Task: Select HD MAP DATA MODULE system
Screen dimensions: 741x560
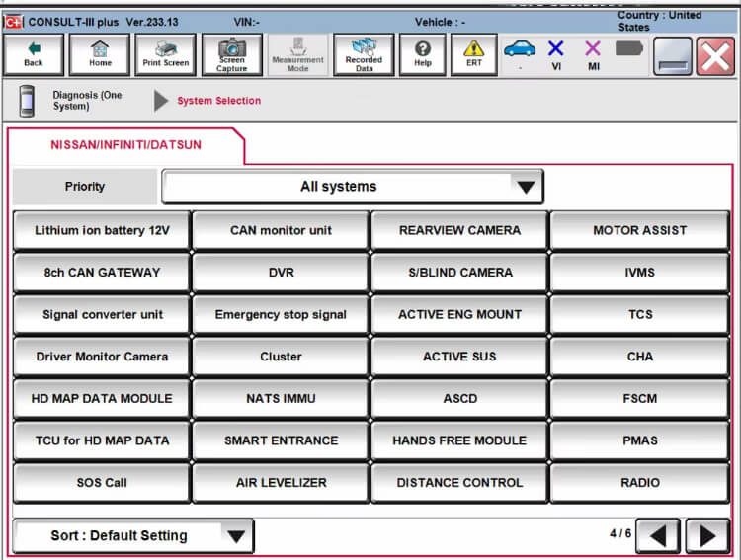Action: tap(102, 398)
